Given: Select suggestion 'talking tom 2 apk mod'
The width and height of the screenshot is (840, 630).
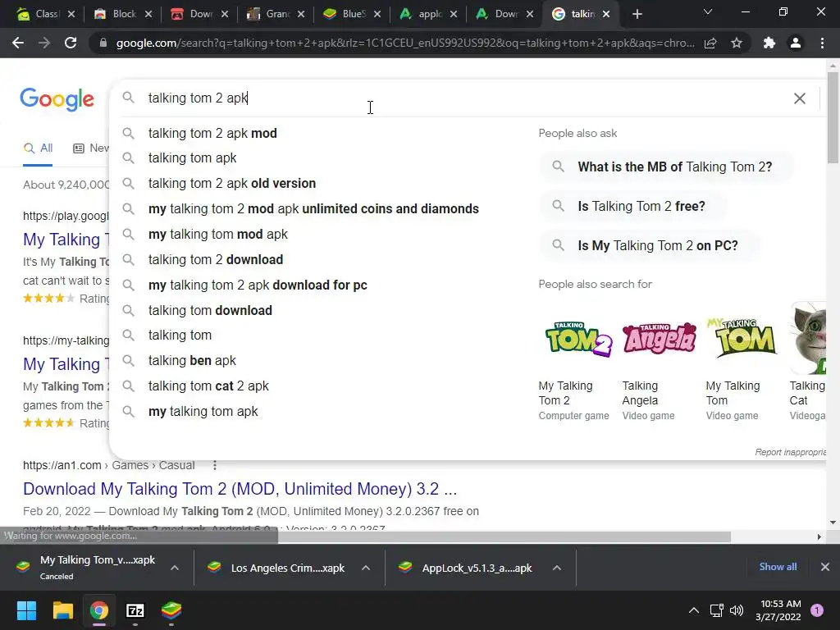Looking at the screenshot, I should (x=212, y=134).
